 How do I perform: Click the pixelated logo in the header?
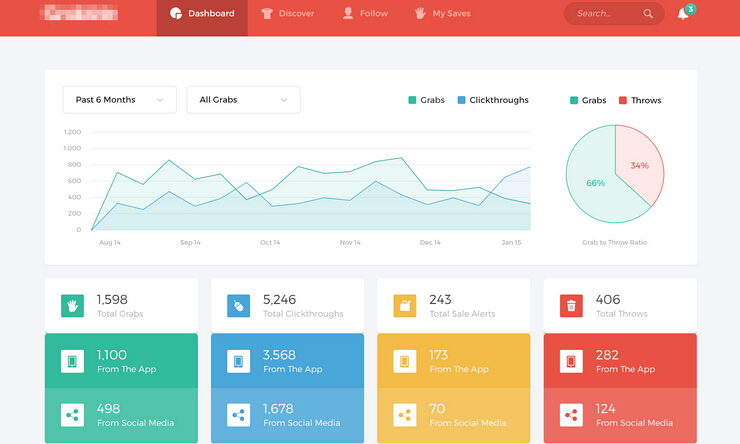point(79,13)
